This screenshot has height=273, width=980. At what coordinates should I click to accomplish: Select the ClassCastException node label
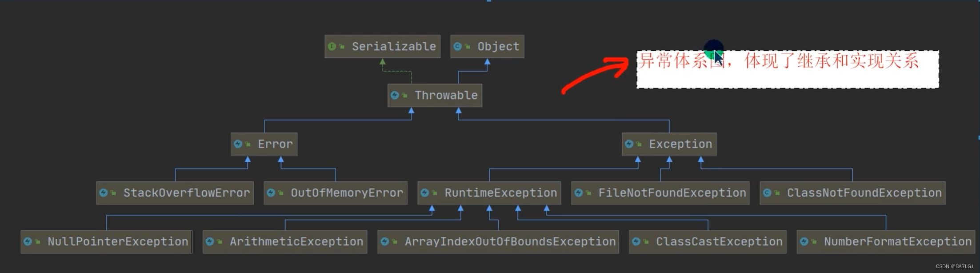coord(719,241)
